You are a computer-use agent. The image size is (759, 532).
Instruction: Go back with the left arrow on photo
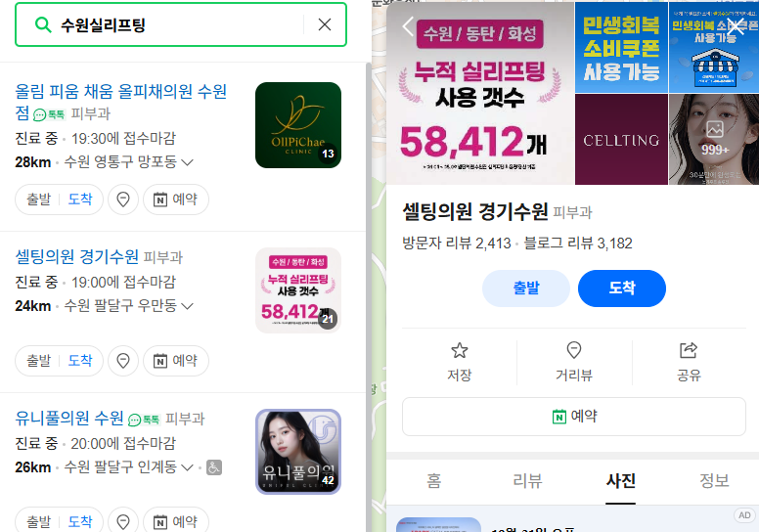[408, 26]
